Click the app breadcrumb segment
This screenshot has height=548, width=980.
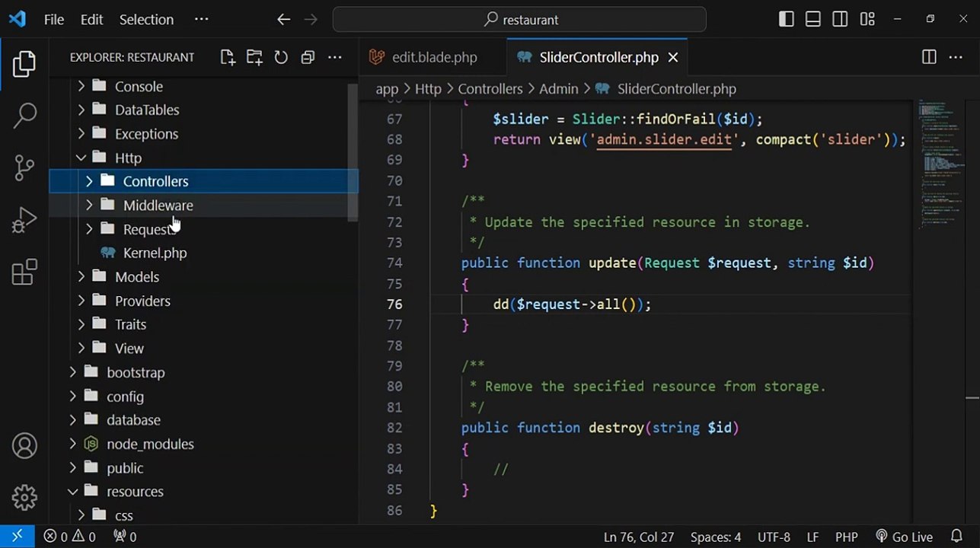tap(387, 89)
